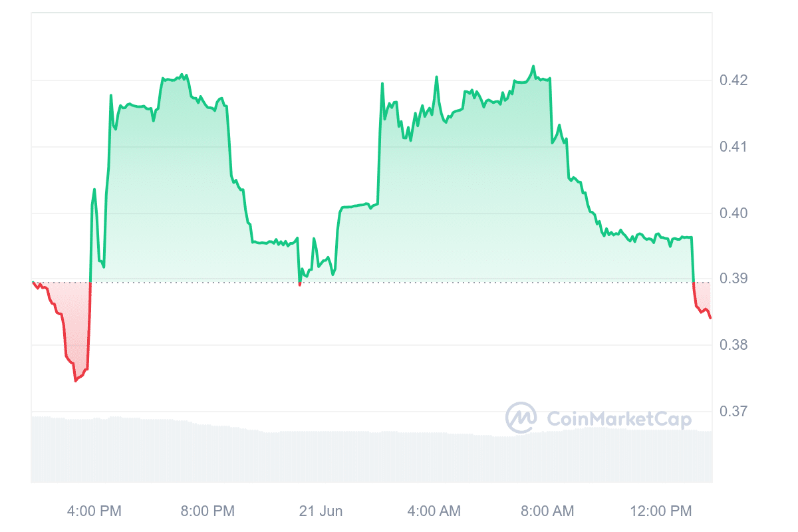Click the first green spike after 4:00 PM
The width and height of the screenshot is (798, 532).
94,190
